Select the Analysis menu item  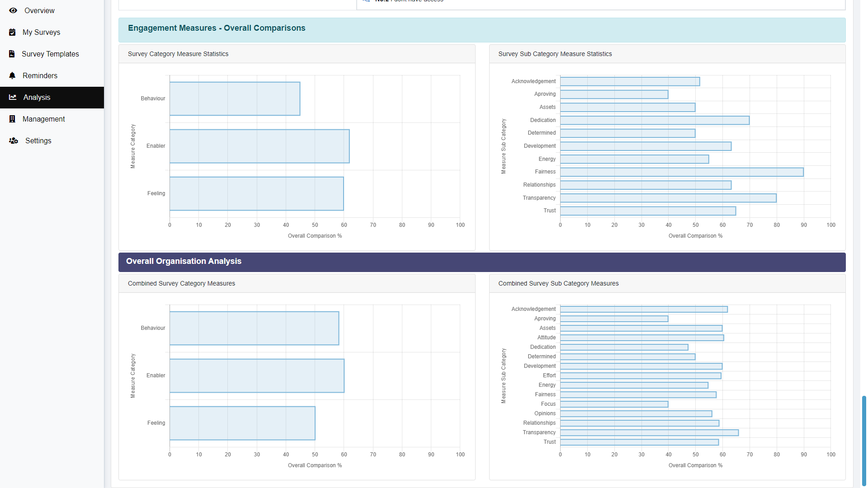pyautogui.click(x=52, y=98)
